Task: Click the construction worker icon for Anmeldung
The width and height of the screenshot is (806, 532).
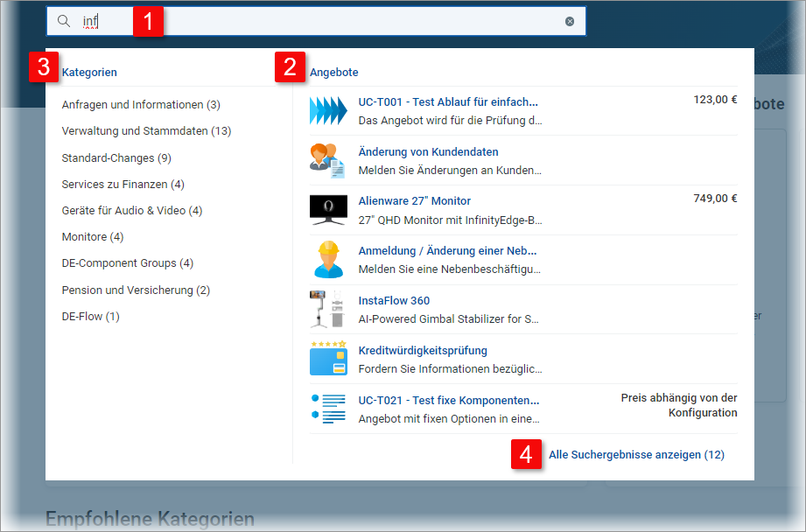Action: pyautogui.click(x=328, y=259)
